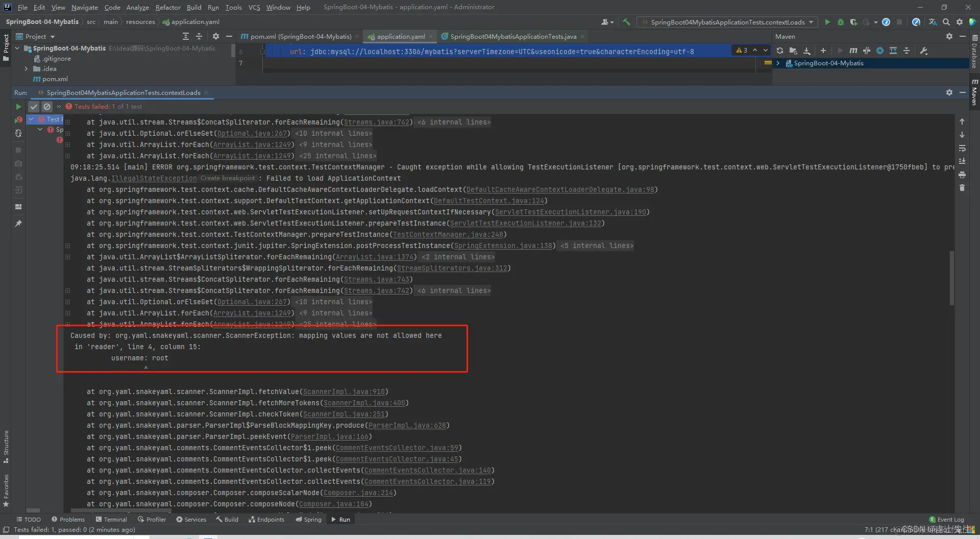Expand the 5 internal lines fold

coord(67,246)
